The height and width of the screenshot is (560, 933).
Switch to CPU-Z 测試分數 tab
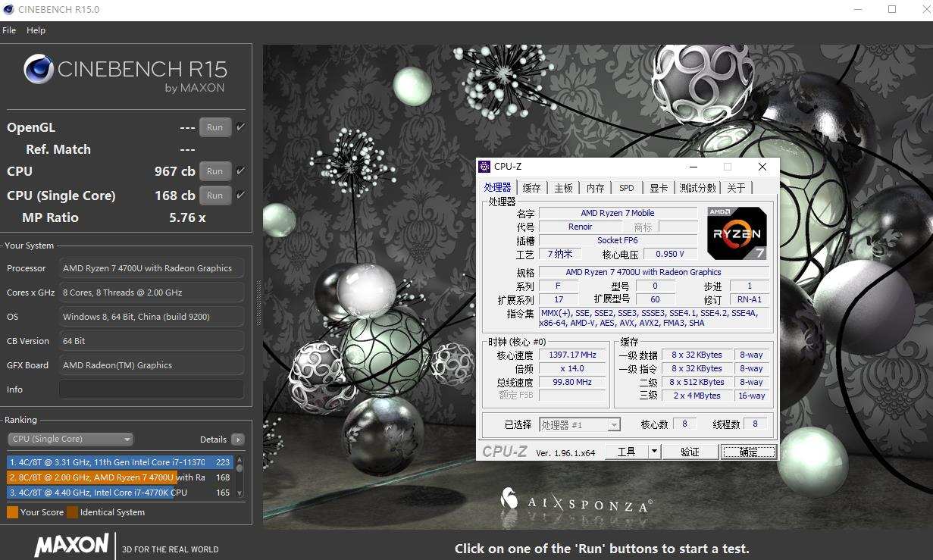coord(697,188)
